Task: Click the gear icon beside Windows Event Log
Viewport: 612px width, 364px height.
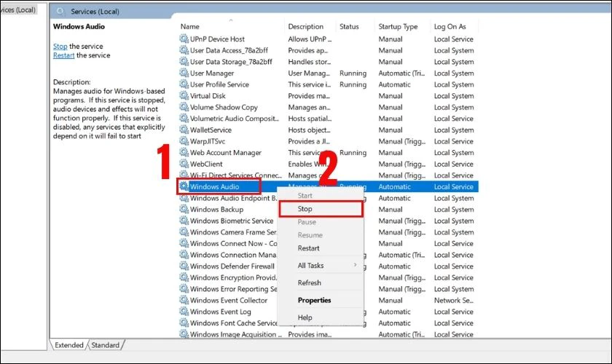Action: click(x=184, y=311)
